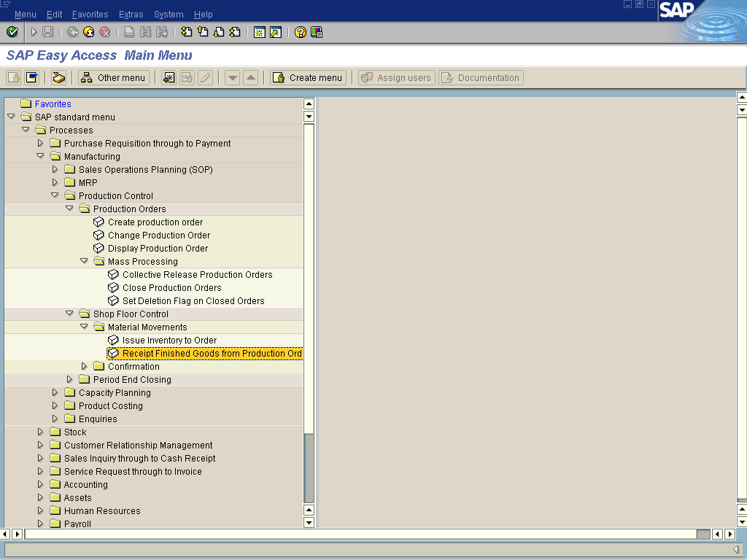The height and width of the screenshot is (560, 747).
Task: Collapse the Mass Processing folder
Action: 85,261
